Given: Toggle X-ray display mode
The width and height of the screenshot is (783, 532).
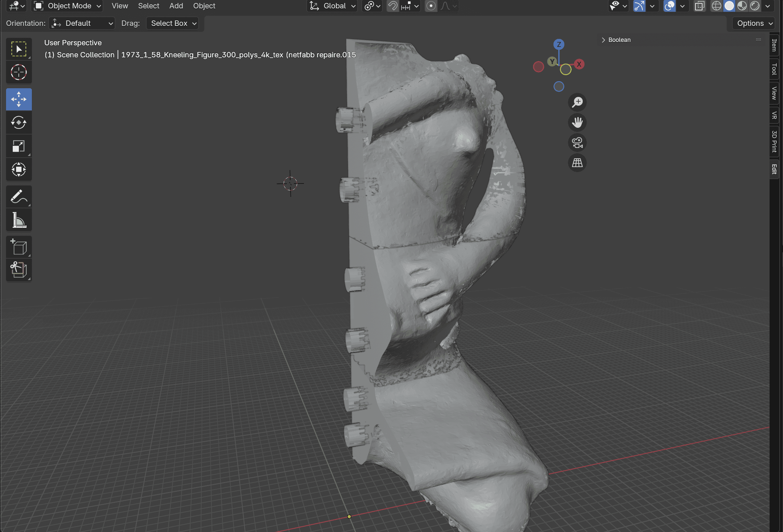Looking at the screenshot, I should tap(699, 6).
